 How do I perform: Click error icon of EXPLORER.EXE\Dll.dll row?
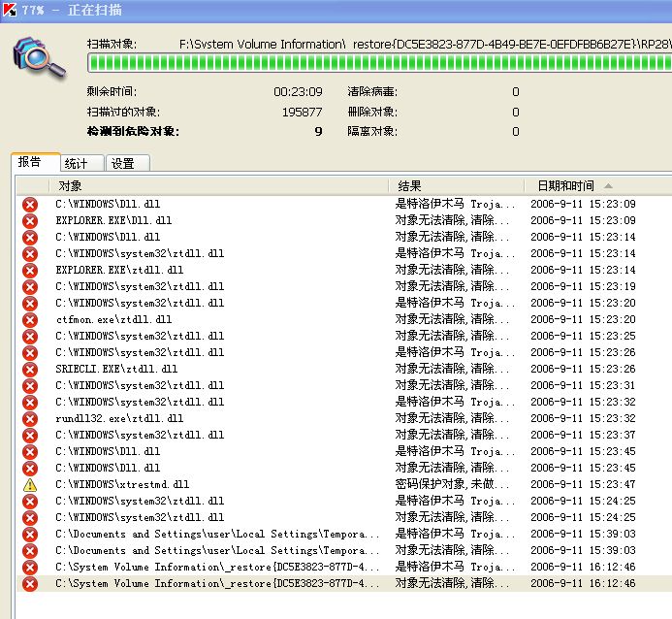tap(30, 221)
